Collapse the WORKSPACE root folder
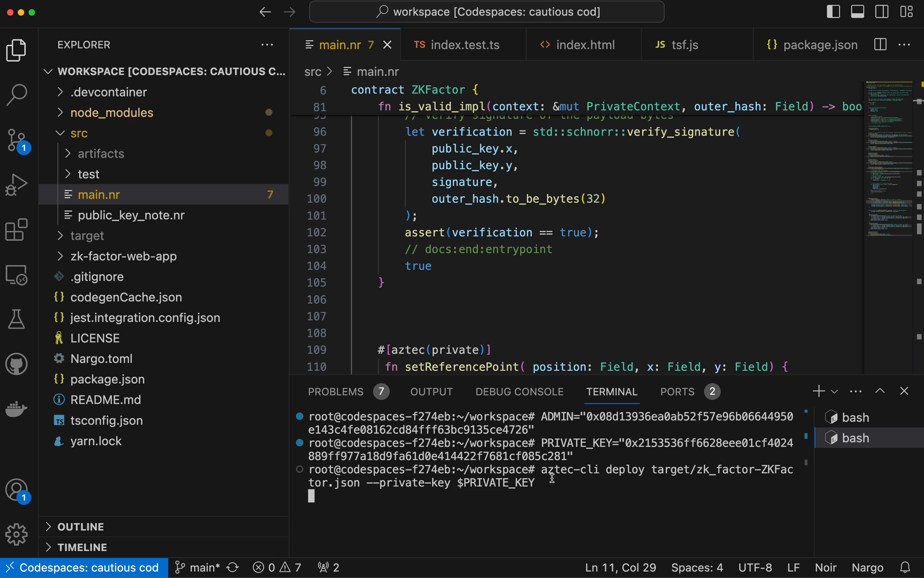This screenshot has width=924, height=578. (48, 71)
